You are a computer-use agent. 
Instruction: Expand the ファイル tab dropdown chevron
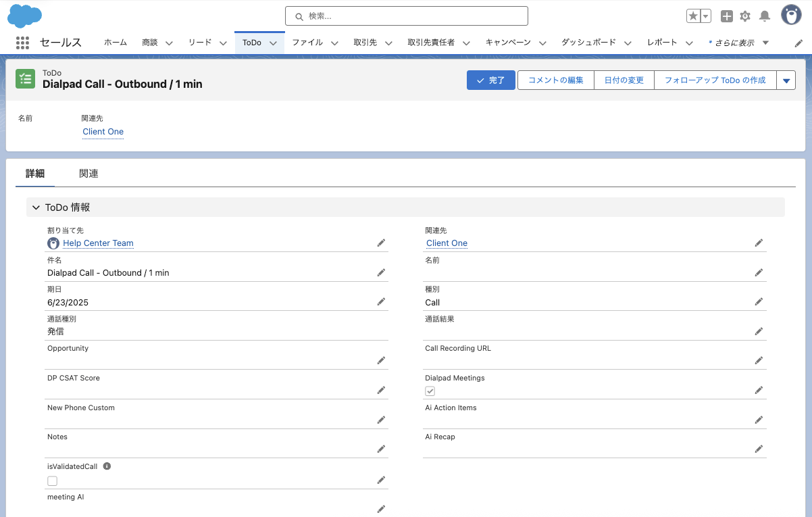click(334, 43)
